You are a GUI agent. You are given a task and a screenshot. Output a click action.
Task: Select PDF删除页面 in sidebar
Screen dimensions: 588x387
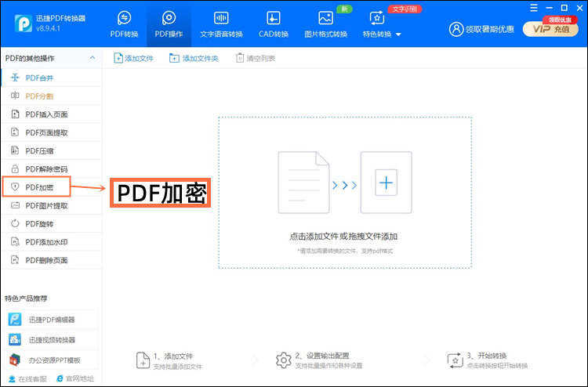[52, 260]
